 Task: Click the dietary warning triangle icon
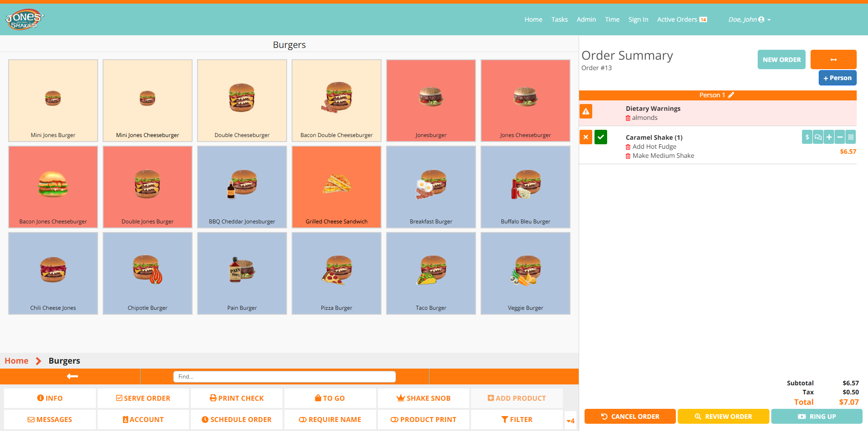[x=586, y=111]
